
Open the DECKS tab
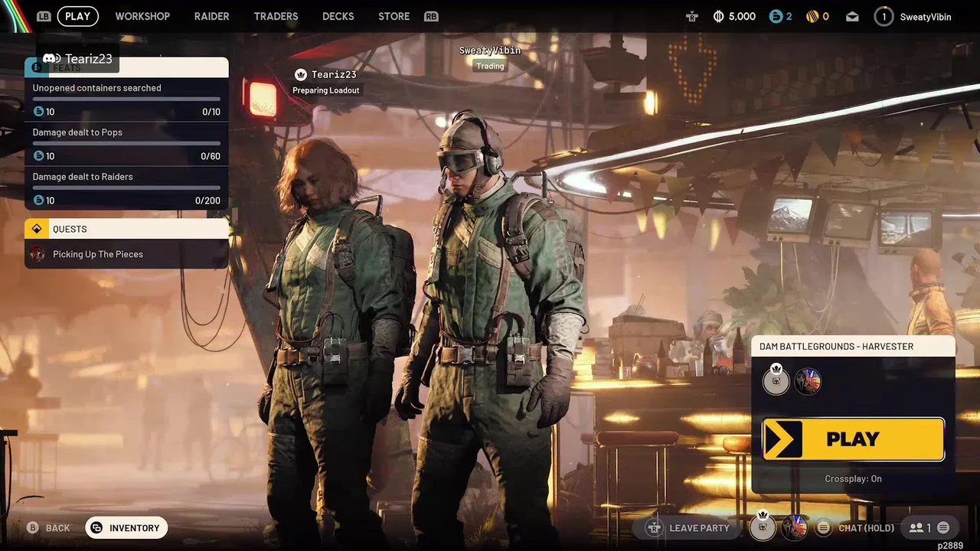pyautogui.click(x=338, y=16)
